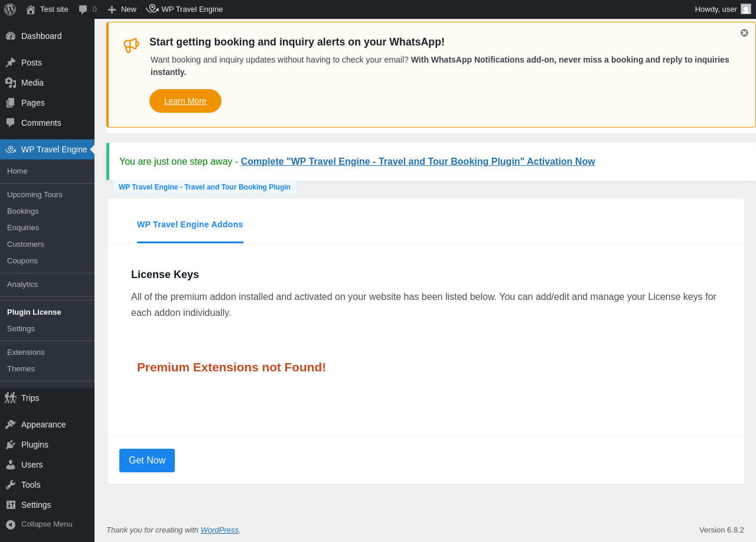
Task: Click the Tools wrench icon
Action: 11,485
